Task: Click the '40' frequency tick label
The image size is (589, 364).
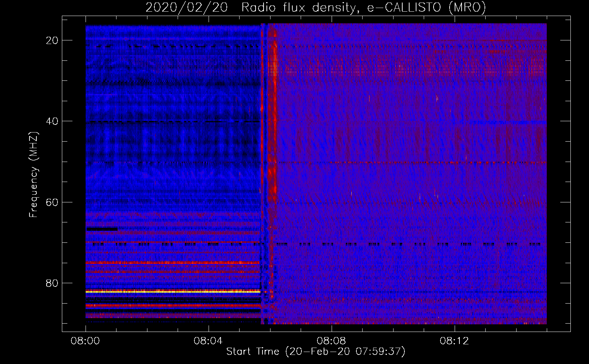Action: (x=52, y=121)
